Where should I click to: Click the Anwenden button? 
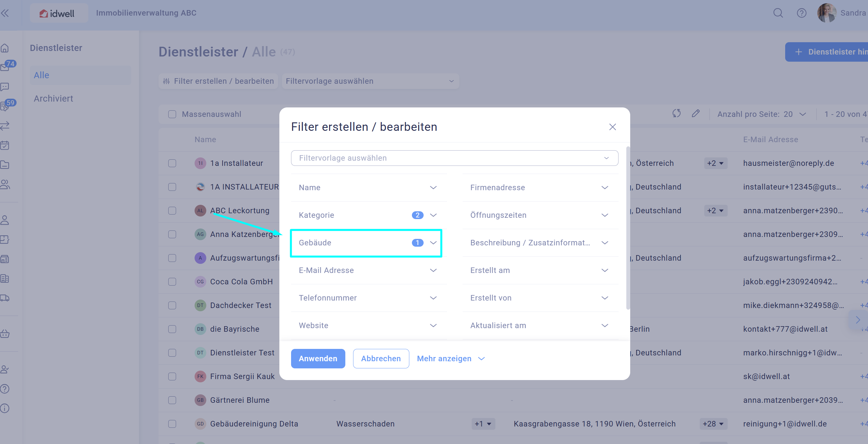pyautogui.click(x=318, y=359)
